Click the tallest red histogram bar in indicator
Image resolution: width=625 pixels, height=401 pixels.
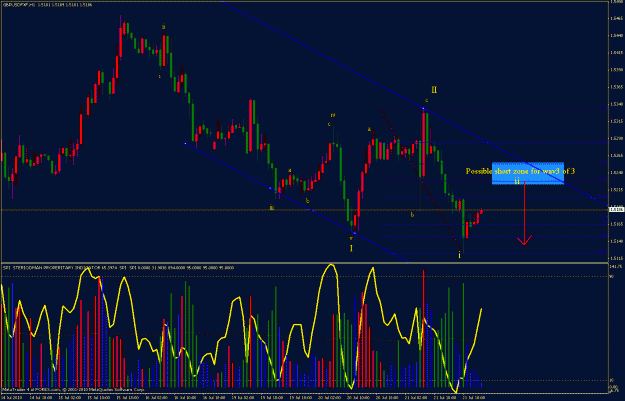click(x=423, y=328)
